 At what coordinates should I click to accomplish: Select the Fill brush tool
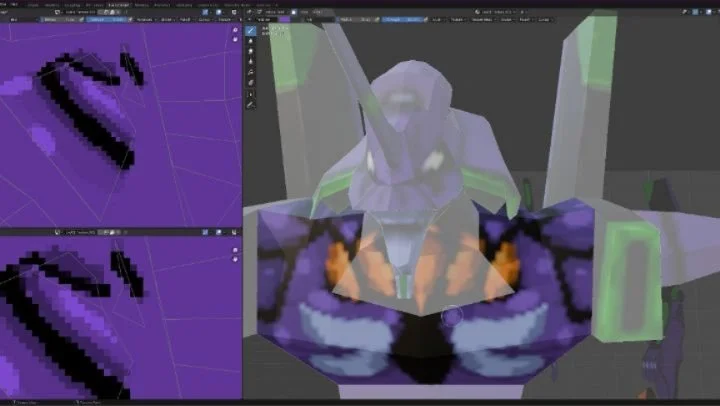(x=250, y=73)
